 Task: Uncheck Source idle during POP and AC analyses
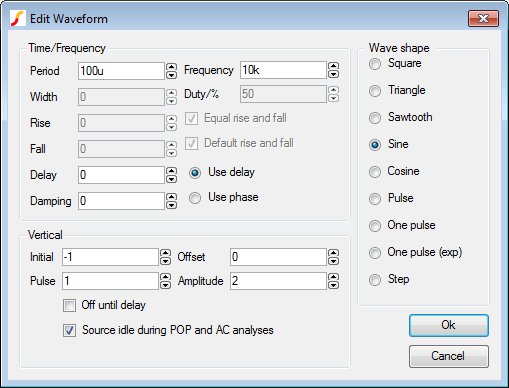coord(69,330)
